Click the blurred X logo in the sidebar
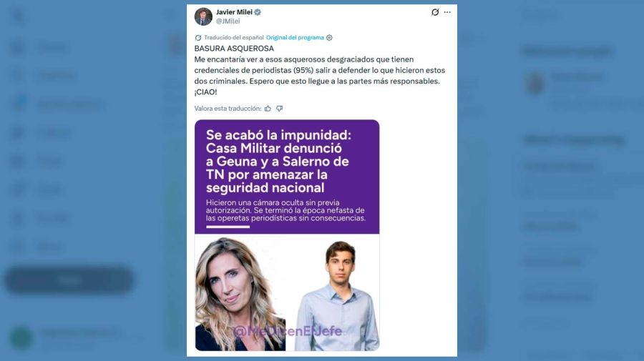The height and width of the screenshot is (361, 644). [x=19, y=17]
